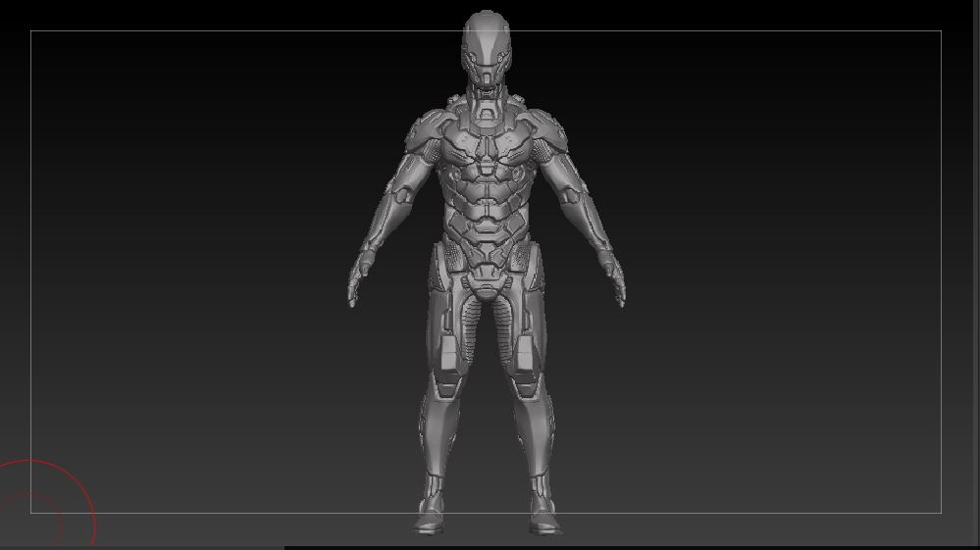The image size is (980, 550).
Task: Click the shoulder pad on viewer's left
Action: 426,131
